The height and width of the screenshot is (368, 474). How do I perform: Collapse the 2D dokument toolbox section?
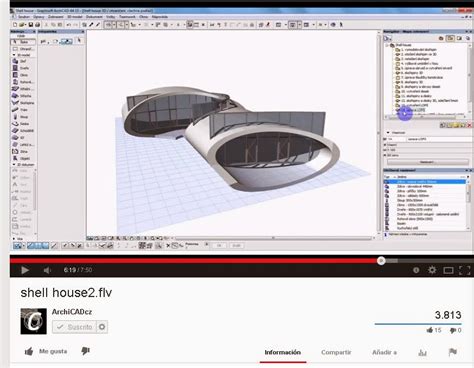[x=14, y=165]
